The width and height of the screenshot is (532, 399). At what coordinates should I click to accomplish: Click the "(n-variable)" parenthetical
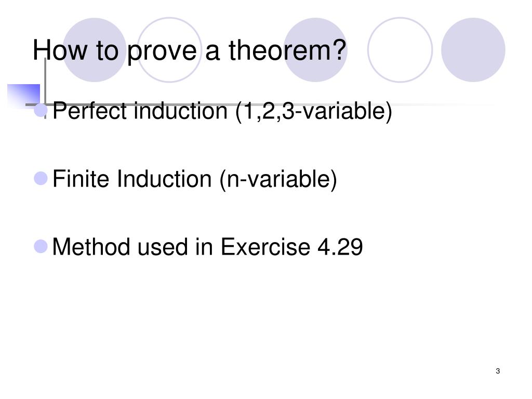pos(278,179)
